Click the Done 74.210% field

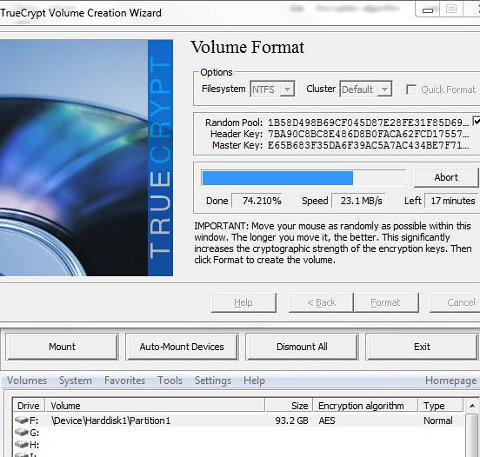coord(257,201)
